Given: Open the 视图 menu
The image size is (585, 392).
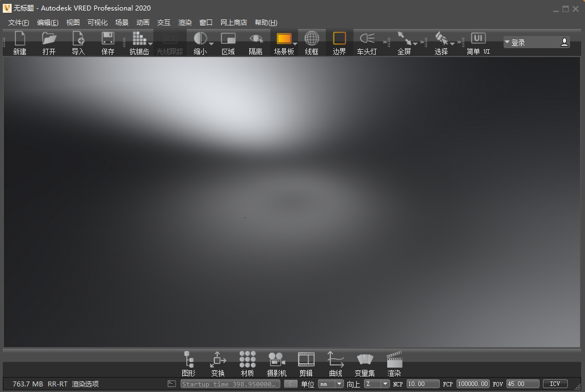Looking at the screenshot, I should (73, 22).
